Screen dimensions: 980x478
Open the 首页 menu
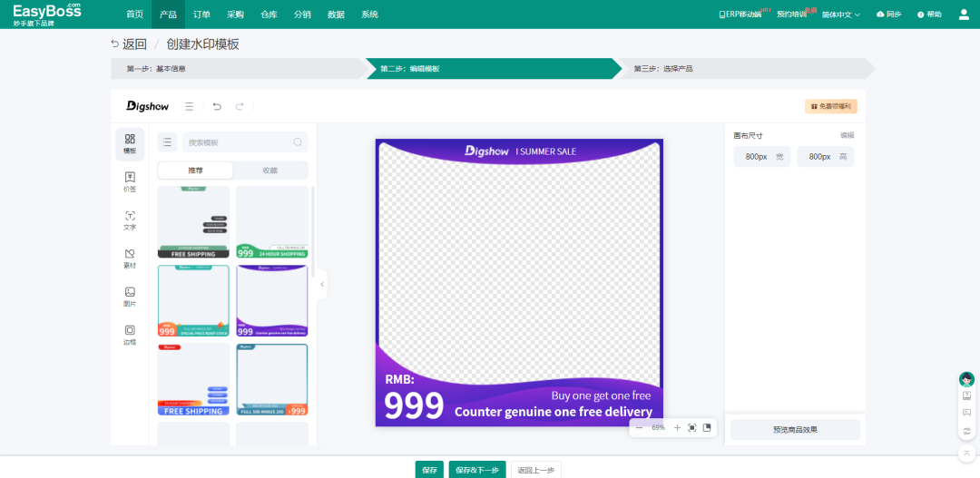[x=134, y=15]
